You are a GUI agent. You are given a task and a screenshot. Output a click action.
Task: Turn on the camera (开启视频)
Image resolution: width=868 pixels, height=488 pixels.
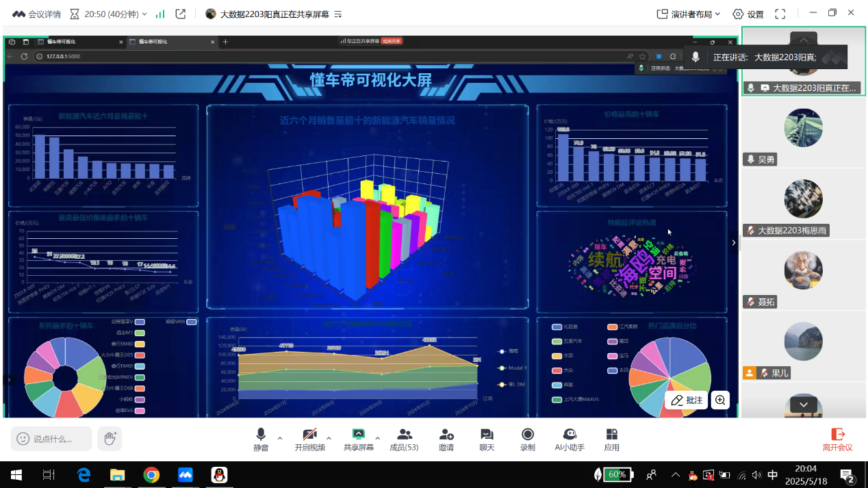tap(309, 439)
